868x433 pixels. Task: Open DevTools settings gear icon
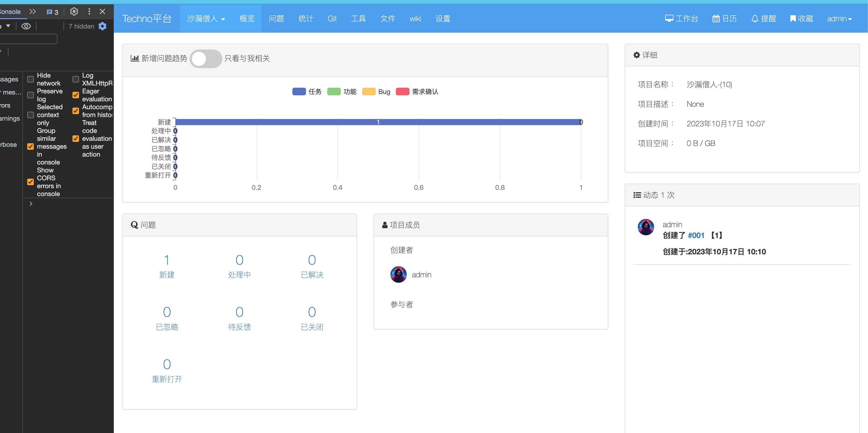tap(74, 12)
